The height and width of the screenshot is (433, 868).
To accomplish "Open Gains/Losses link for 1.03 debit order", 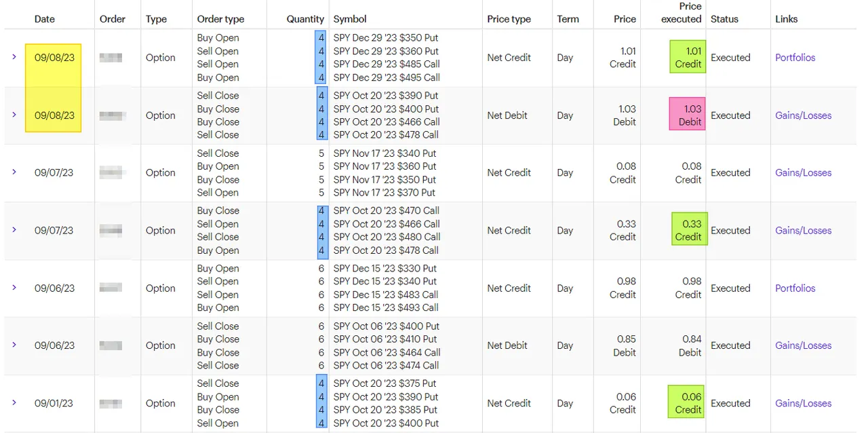I will [x=803, y=115].
